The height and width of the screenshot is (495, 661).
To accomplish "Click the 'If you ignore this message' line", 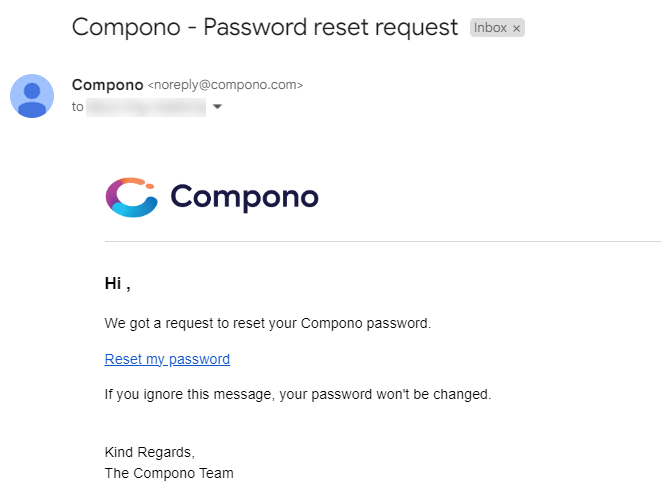I will pos(298,394).
